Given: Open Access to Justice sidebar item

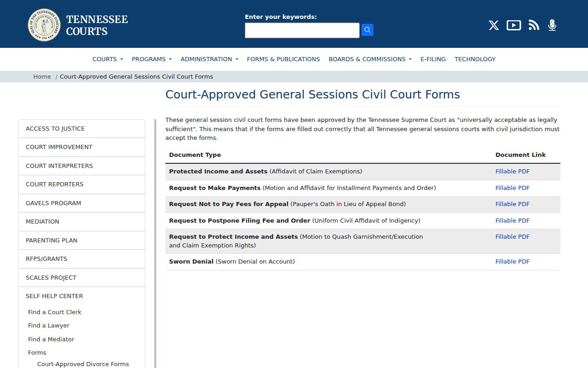Looking at the screenshot, I should pos(82,129).
